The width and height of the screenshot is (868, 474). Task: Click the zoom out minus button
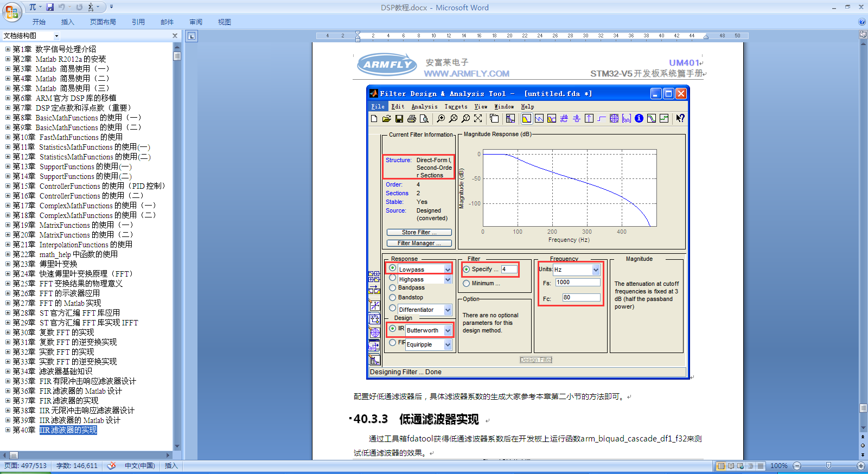[797, 466]
